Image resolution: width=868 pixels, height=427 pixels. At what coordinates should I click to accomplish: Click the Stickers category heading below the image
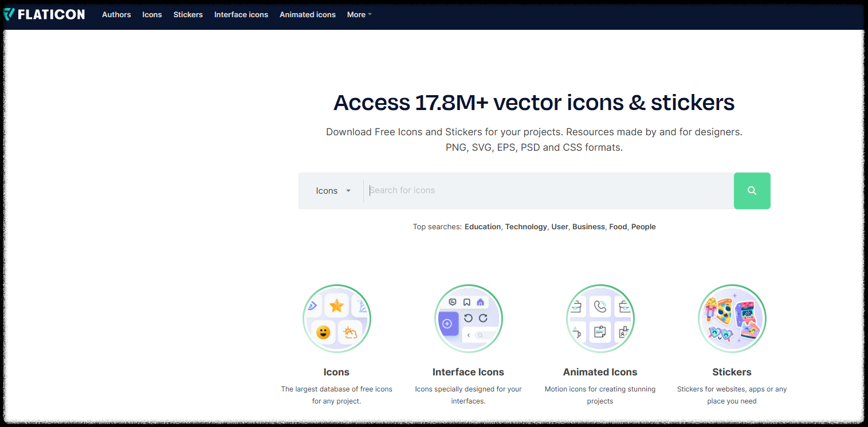coord(732,372)
